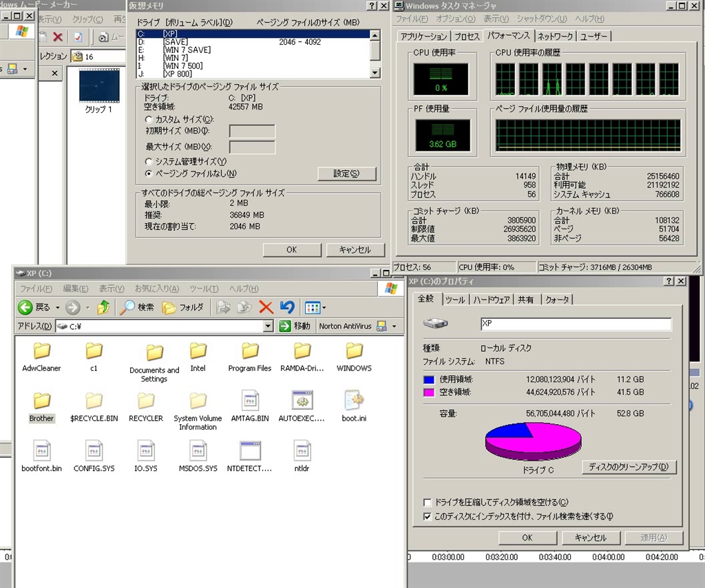Image resolution: width=705 pixels, height=588 pixels.
Task: Select the No paging file radio button
Action: pyautogui.click(x=149, y=174)
